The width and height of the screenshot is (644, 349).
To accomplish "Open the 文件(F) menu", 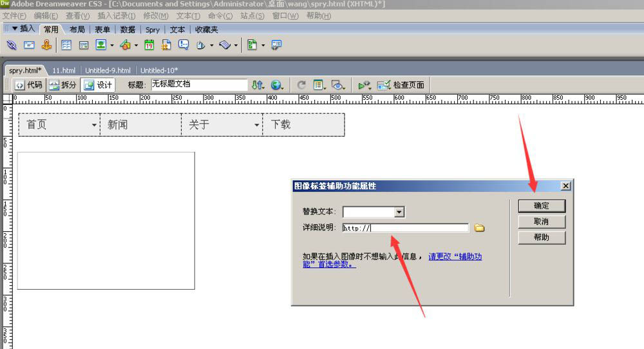I will click(x=14, y=16).
